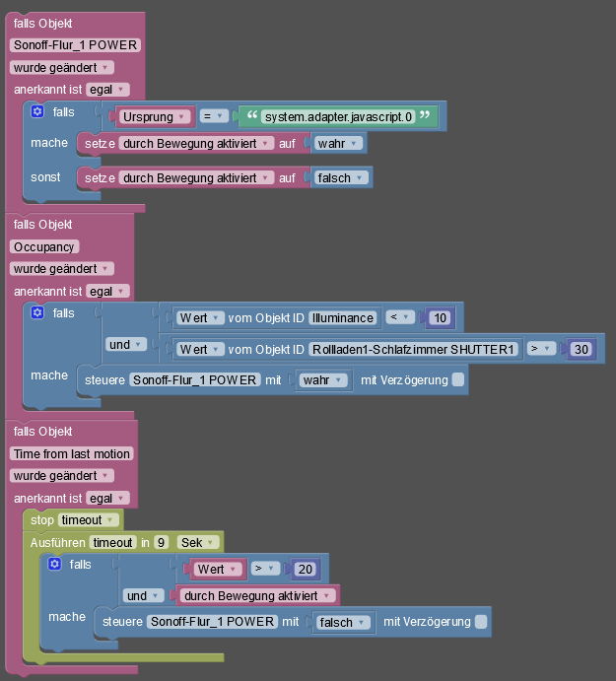
Task: Open 'wurde geändert' dropdown for Time from last motion
Action: click(62, 476)
